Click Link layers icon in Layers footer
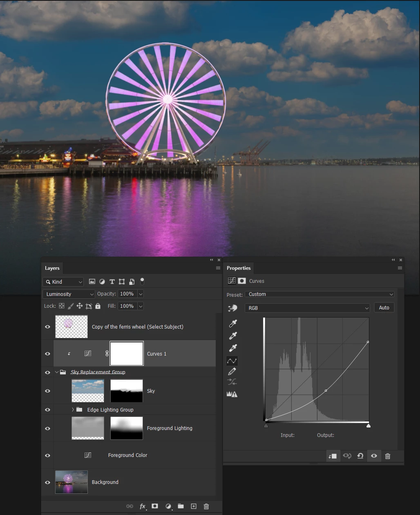Image resolution: width=420 pixels, height=515 pixels. tap(130, 506)
